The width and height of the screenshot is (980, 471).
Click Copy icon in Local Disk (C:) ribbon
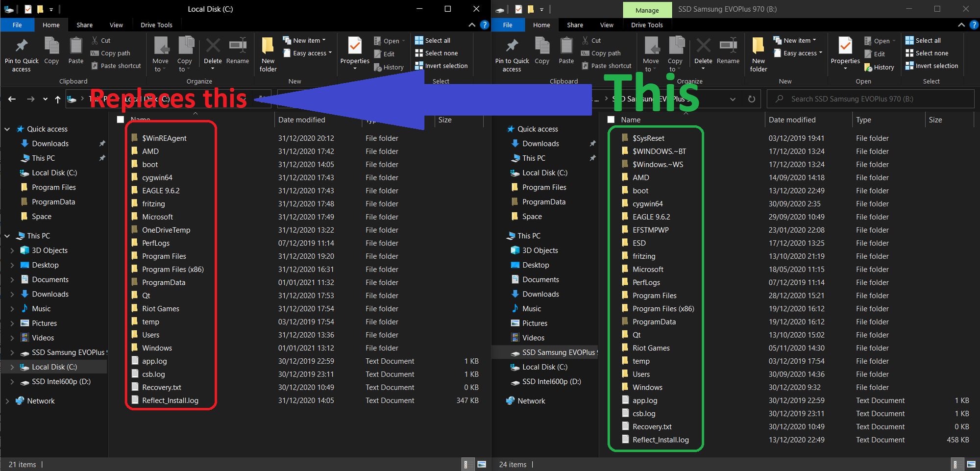pyautogui.click(x=51, y=50)
